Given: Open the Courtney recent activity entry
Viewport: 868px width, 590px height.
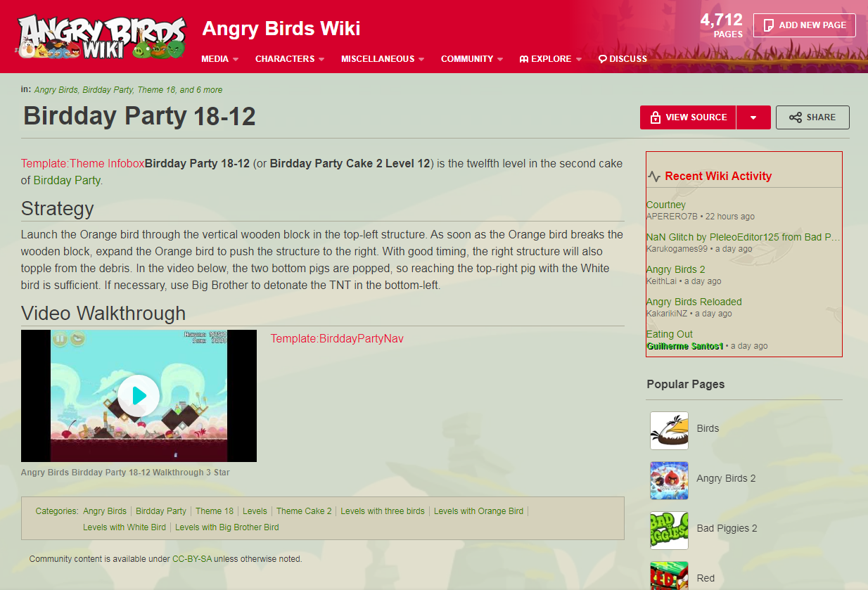Looking at the screenshot, I should pyautogui.click(x=666, y=205).
